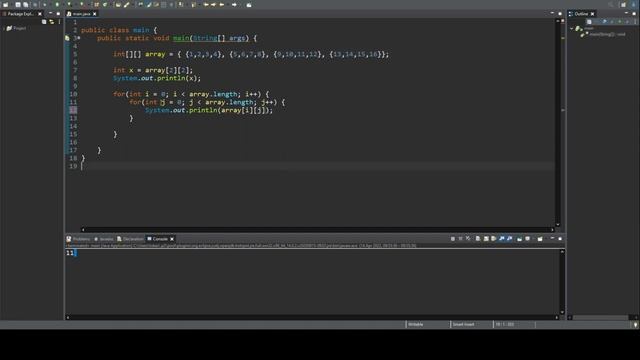Click the console output value 11
The width and height of the screenshot is (640, 360).
tap(70, 253)
